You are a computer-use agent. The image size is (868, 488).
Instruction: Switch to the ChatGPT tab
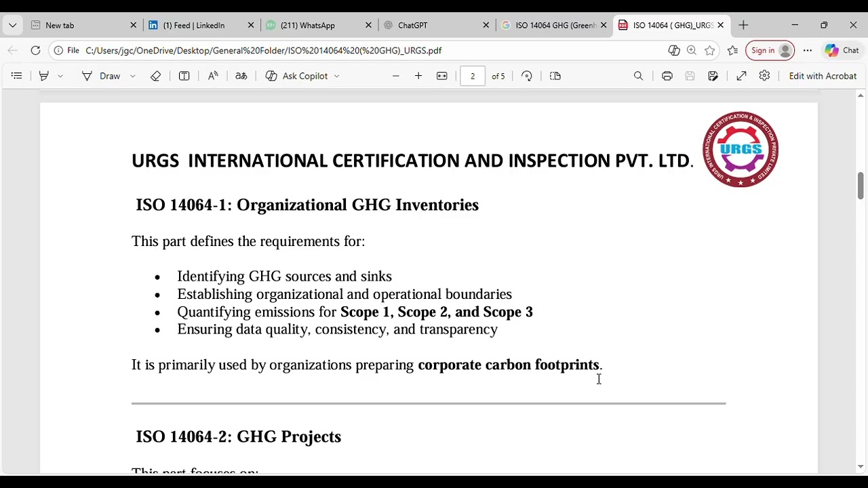(435, 25)
